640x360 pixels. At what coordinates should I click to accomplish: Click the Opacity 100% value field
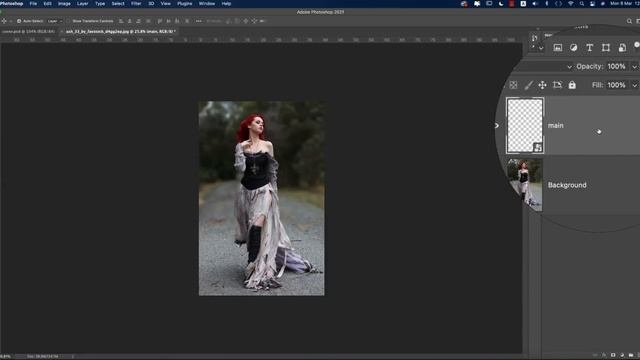coord(616,67)
